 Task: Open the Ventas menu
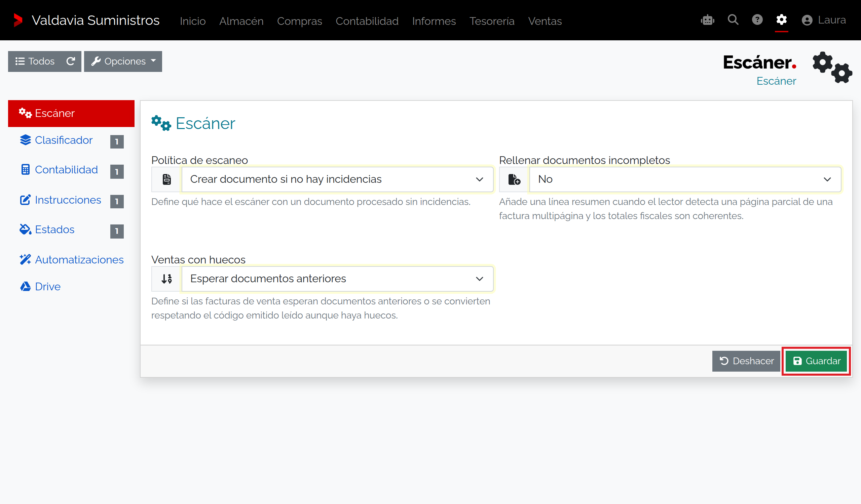[x=545, y=21]
